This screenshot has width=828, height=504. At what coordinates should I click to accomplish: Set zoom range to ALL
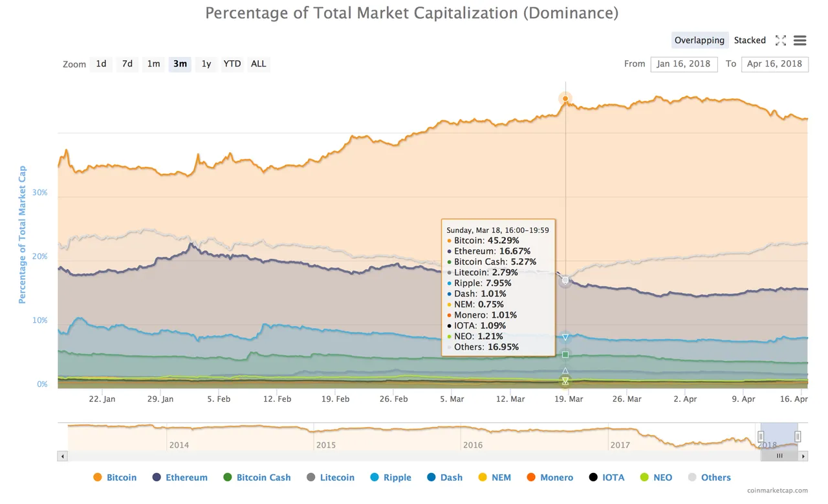click(259, 63)
